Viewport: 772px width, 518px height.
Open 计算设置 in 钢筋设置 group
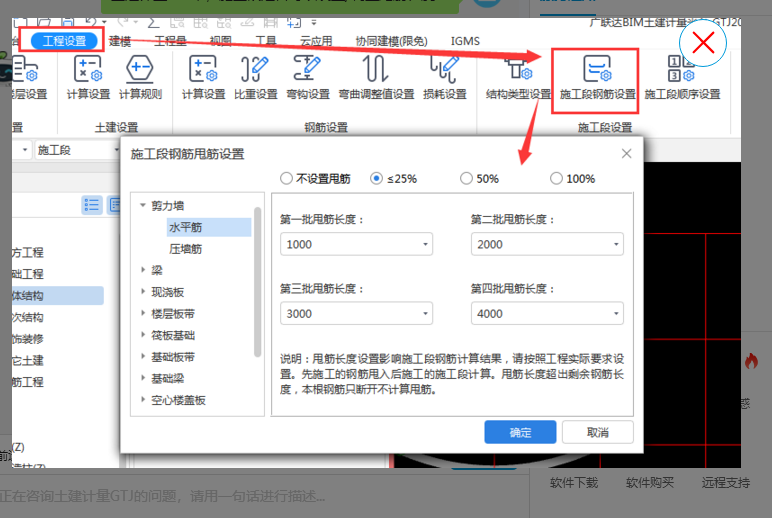[203, 78]
